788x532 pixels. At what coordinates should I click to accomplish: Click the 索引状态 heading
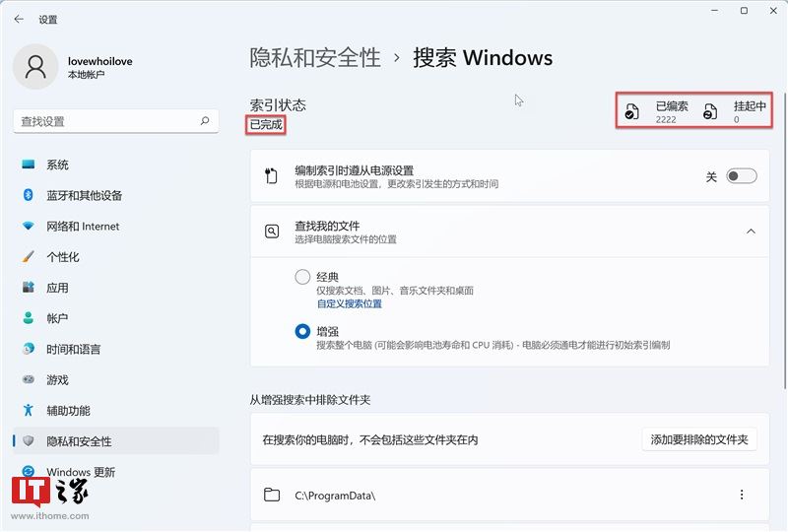coord(278,105)
